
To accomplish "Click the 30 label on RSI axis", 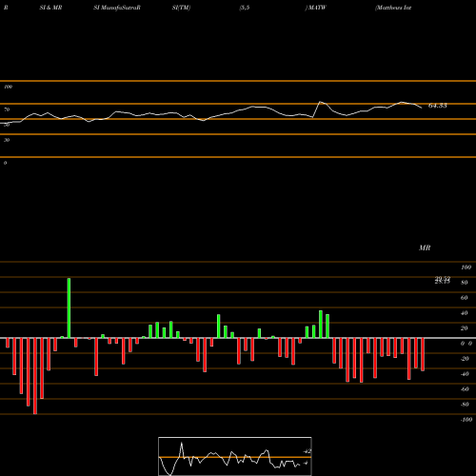I will point(7,140).
